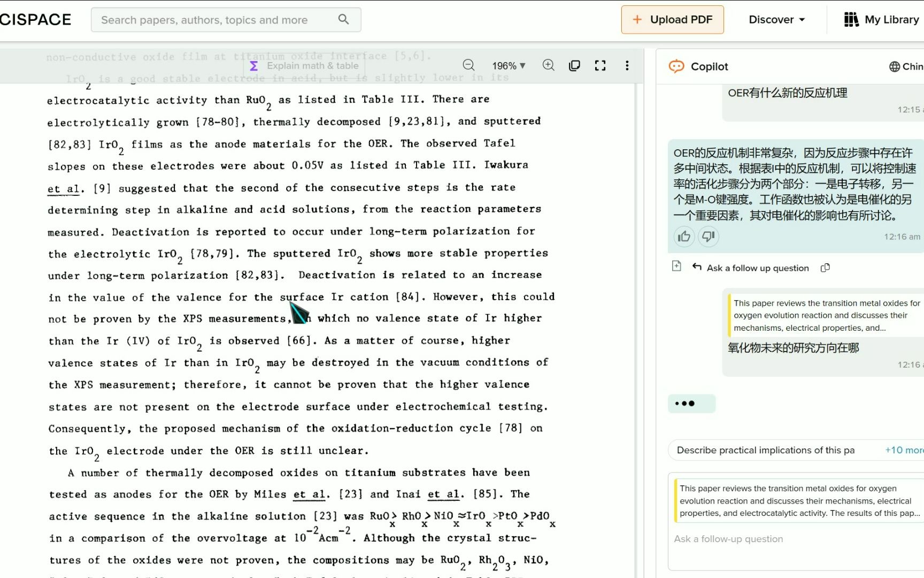
Task: Open the language selector globe
Action: pyautogui.click(x=894, y=66)
